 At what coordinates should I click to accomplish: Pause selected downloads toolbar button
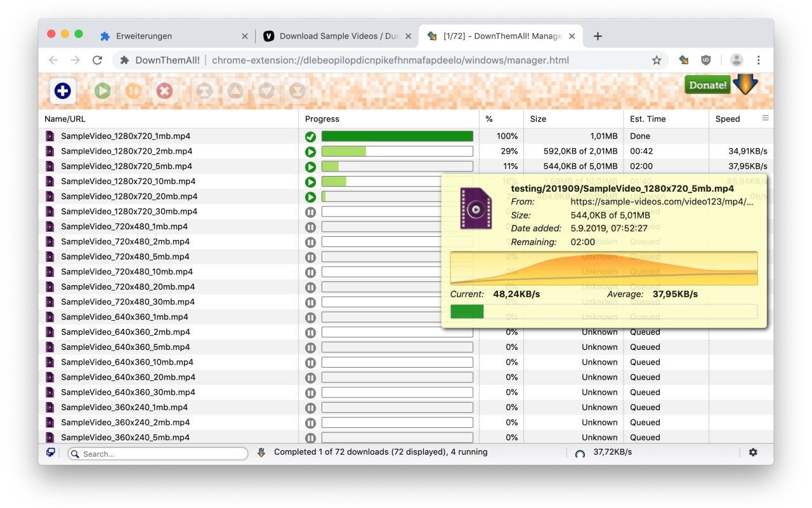133,91
